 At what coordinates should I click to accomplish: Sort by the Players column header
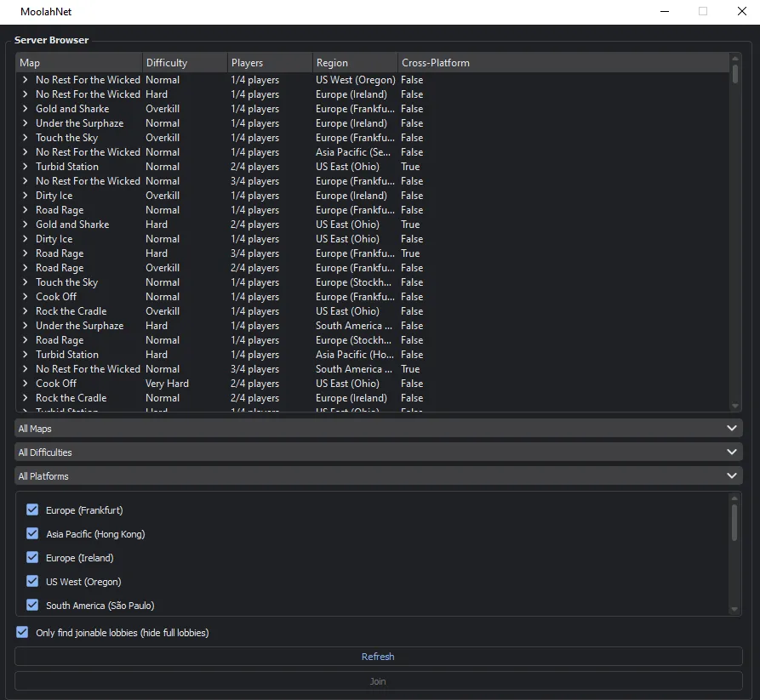[x=270, y=62]
